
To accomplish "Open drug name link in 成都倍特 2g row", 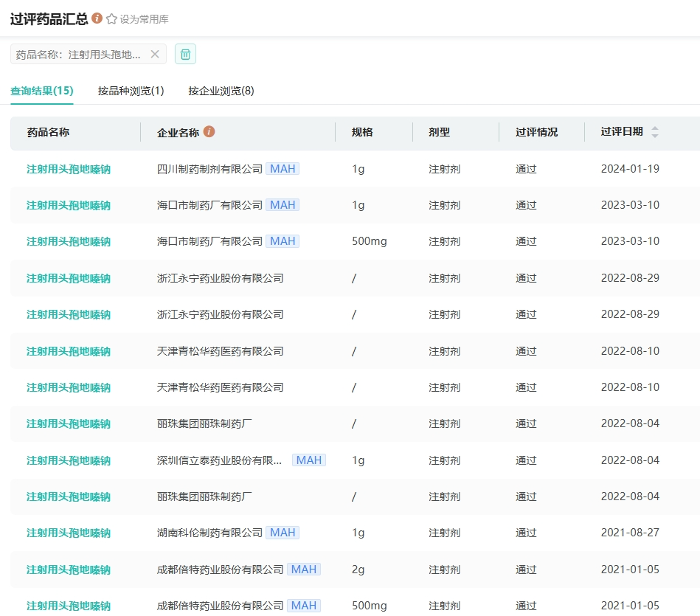I will point(69,570).
